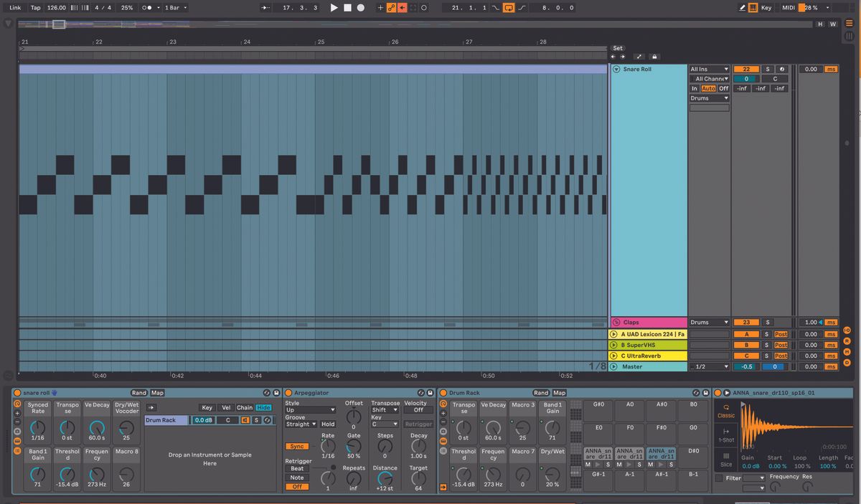The width and height of the screenshot is (861, 504).
Task: Click the Tap tempo button
Action: [35, 8]
